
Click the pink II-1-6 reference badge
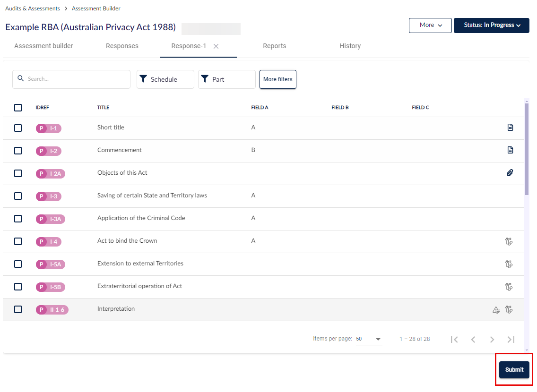point(52,309)
